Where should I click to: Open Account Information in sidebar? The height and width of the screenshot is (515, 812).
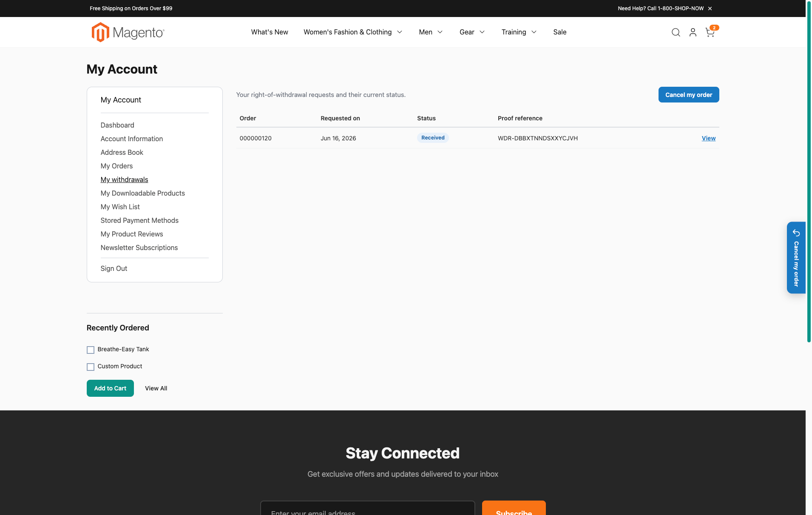coord(132,139)
